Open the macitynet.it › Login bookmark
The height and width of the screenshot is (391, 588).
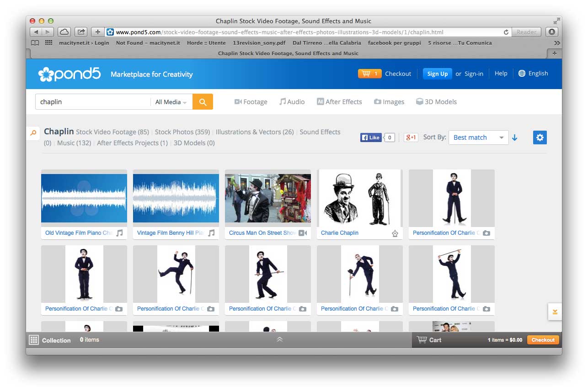click(84, 43)
